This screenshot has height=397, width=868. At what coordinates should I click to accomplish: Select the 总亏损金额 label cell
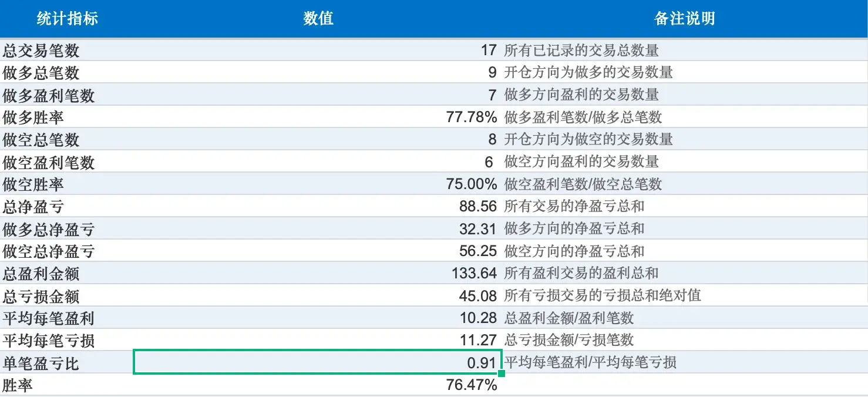67,296
